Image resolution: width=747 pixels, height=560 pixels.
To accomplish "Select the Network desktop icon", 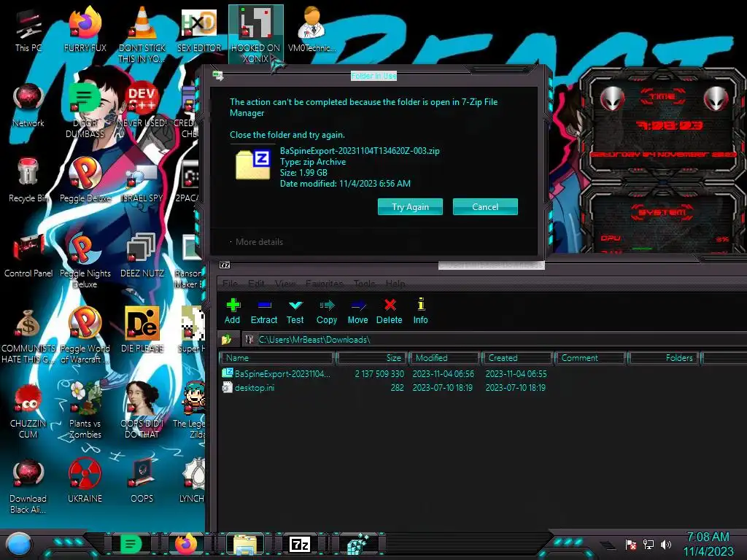I will (28, 106).
